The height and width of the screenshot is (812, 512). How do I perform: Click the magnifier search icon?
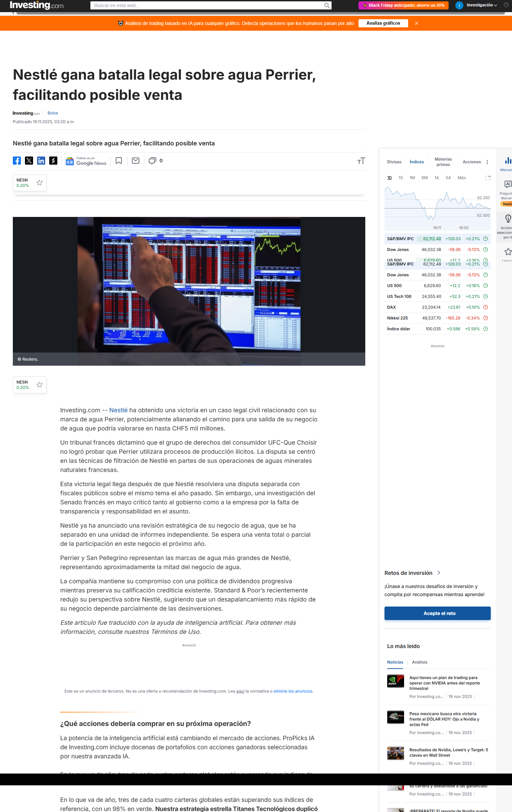pyautogui.click(x=327, y=5)
